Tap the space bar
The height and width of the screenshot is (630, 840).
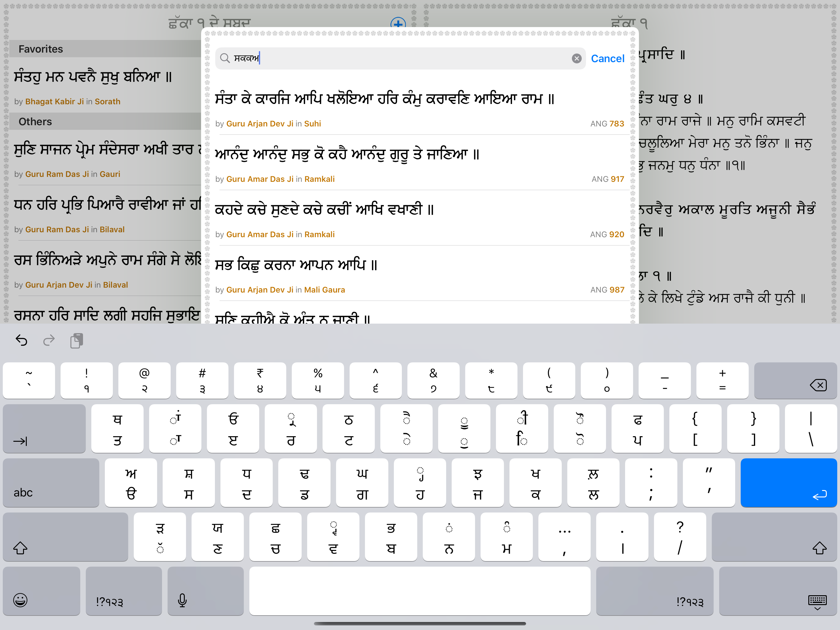(x=420, y=591)
